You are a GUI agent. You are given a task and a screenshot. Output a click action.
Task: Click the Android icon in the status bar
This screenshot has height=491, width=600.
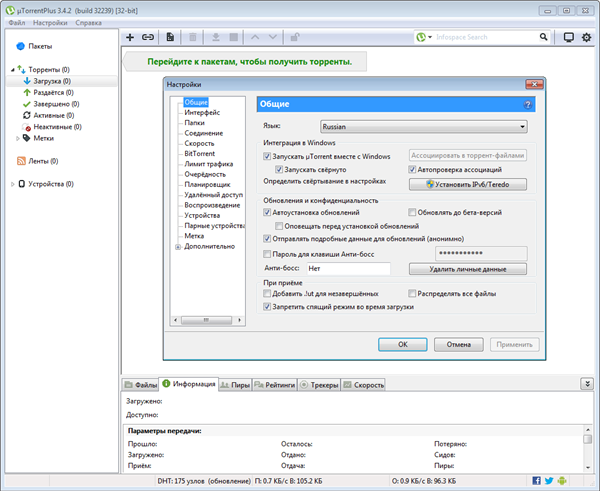pyautogui.click(x=563, y=481)
